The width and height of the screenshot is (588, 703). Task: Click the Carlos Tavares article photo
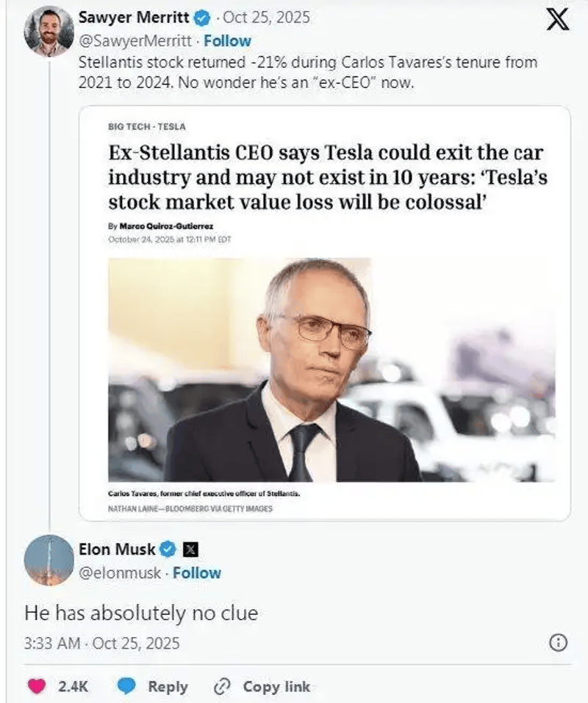coord(331,369)
